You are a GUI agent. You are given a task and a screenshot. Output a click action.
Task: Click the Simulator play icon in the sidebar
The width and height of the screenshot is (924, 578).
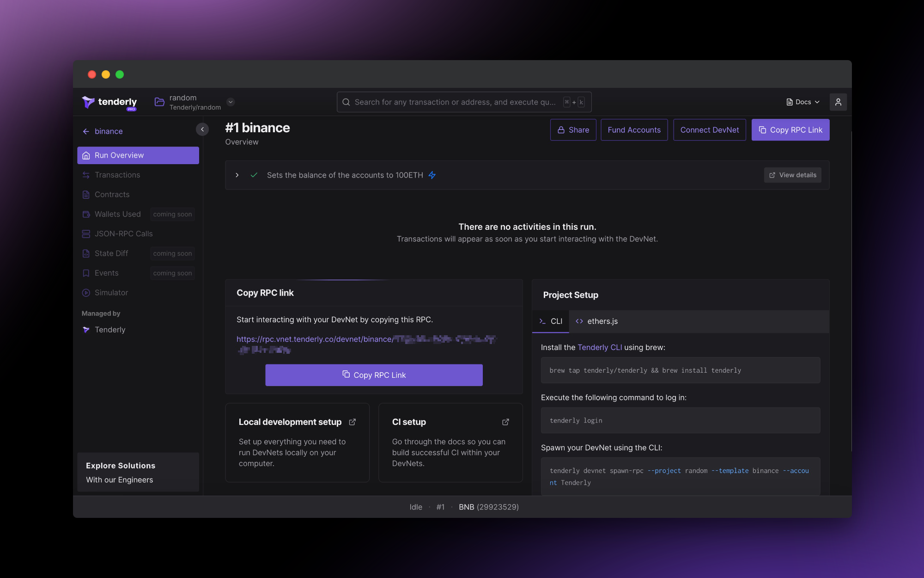coord(86,292)
